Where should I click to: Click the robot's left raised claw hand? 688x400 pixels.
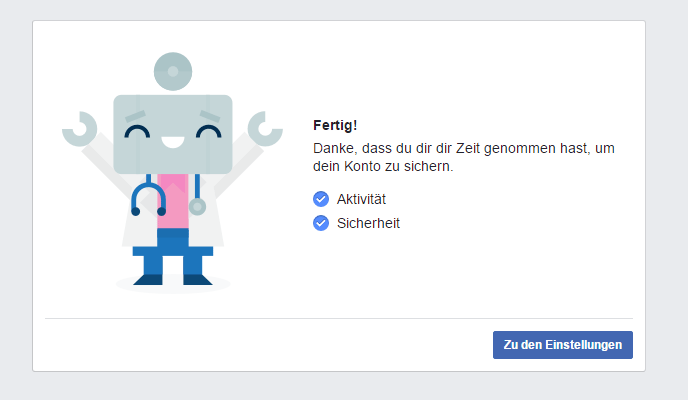point(78,126)
